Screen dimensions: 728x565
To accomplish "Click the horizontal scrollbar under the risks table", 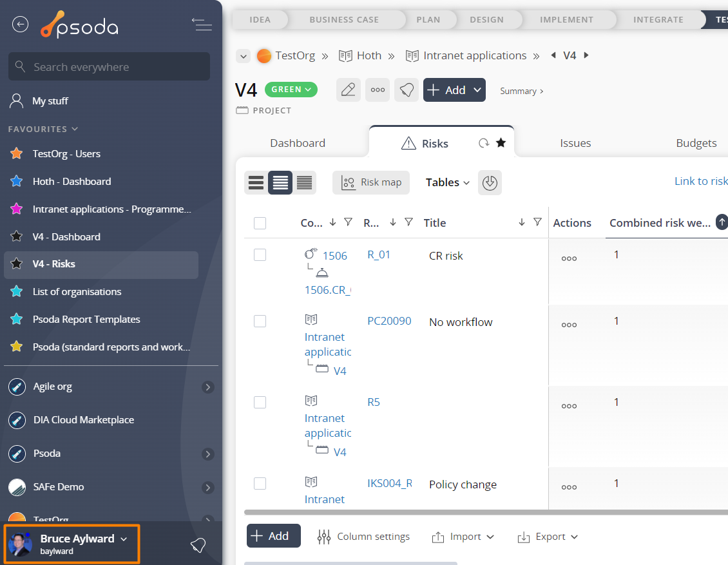I will pyautogui.click(x=486, y=513).
